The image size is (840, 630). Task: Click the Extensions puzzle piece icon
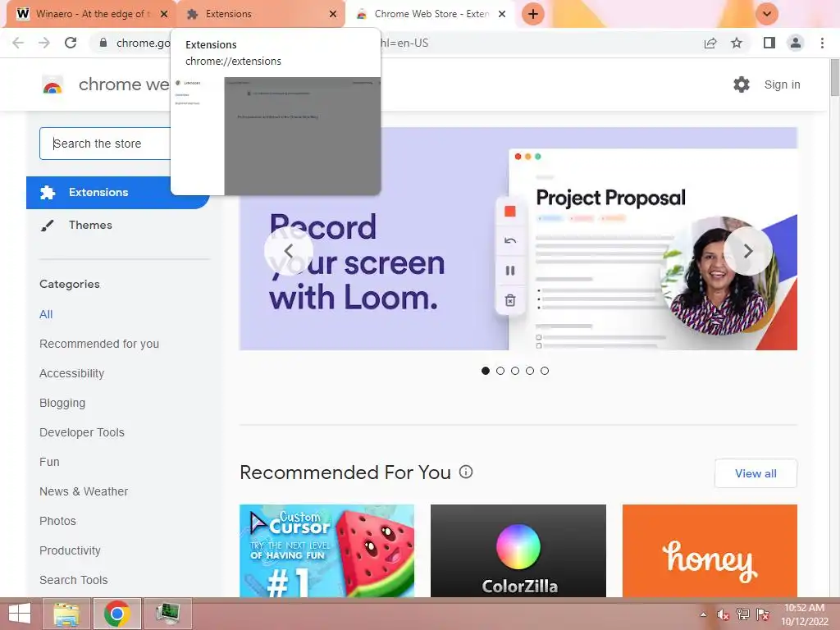48,192
